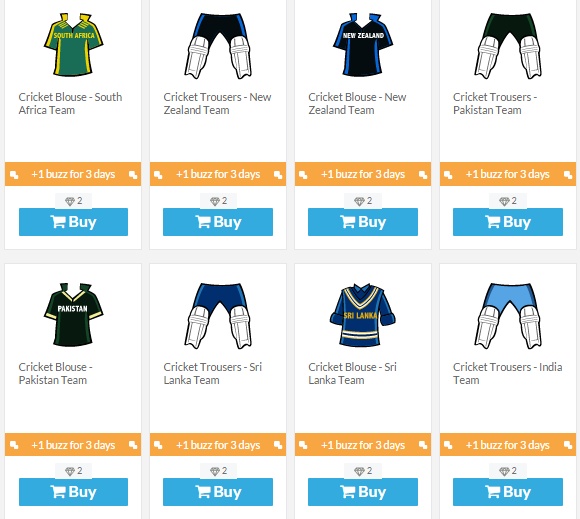Open the New Zealand cricket blouse picture
The height and width of the screenshot is (519, 580).
coord(363,45)
